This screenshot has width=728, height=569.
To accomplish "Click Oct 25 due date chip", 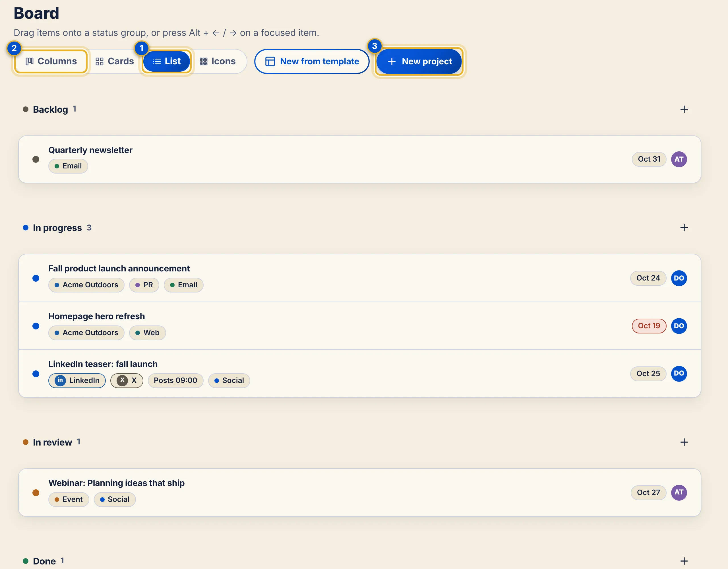I will pyautogui.click(x=648, y=374).
